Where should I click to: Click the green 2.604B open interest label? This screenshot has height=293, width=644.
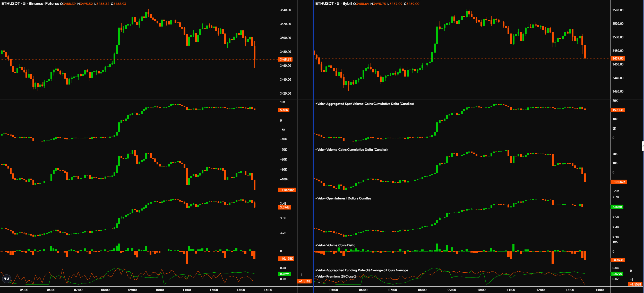(x=617, y=207)
